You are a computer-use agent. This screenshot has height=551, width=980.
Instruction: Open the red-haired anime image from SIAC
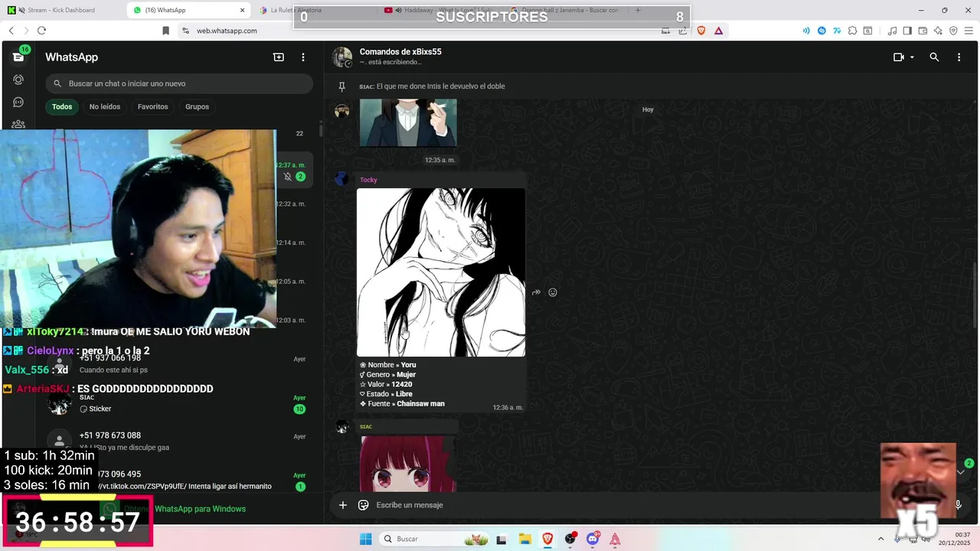tap(408, 464)
